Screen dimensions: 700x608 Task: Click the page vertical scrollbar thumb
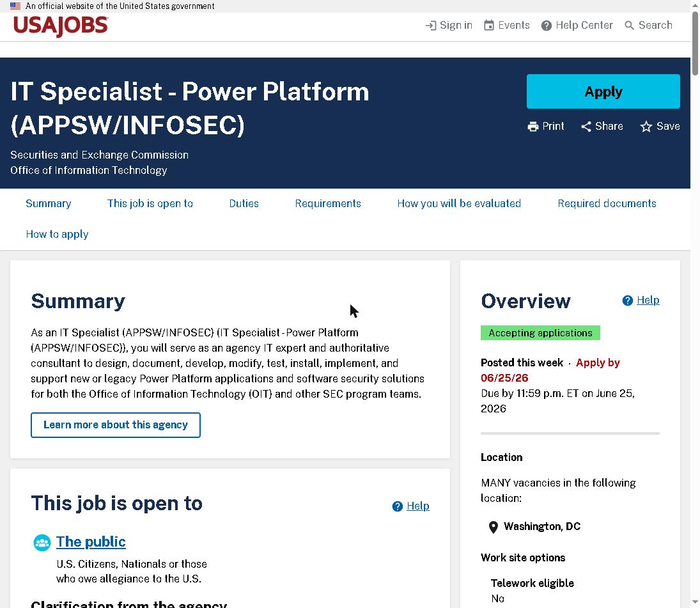[695, 43]
